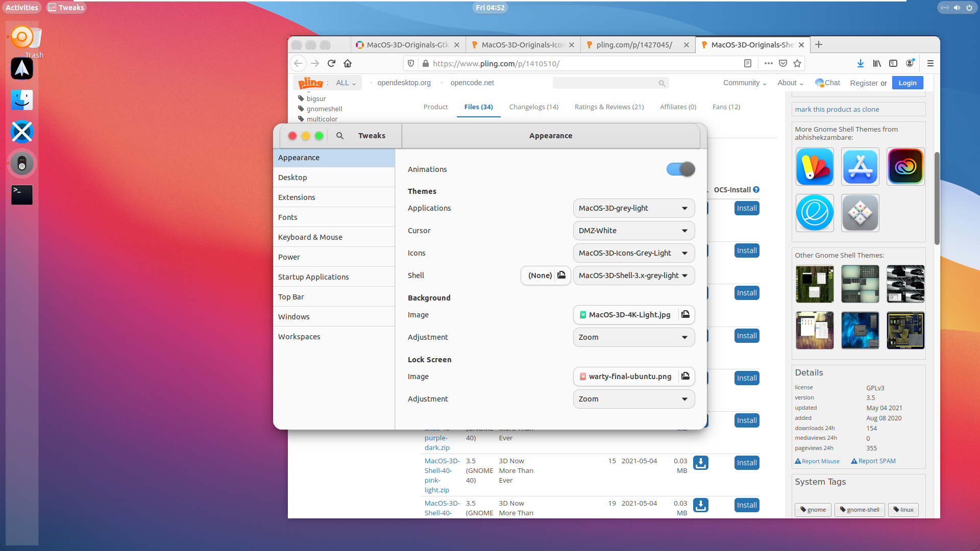This screenshot has width=980, height=551.
Task: Click Install for MacOS-3D-Shell-40-pink-light.zip
Action: pyautogui.click(x=747, y=463)
